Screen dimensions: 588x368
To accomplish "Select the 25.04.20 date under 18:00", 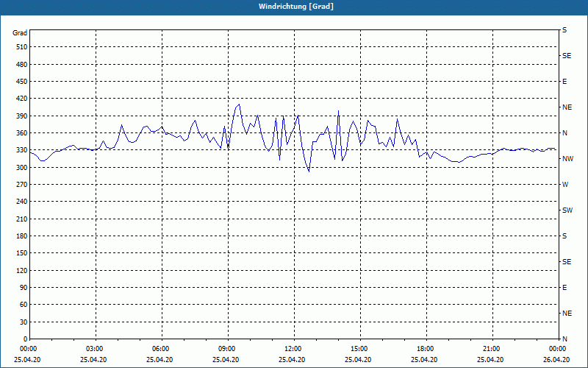I will click(x=424, y=360).
